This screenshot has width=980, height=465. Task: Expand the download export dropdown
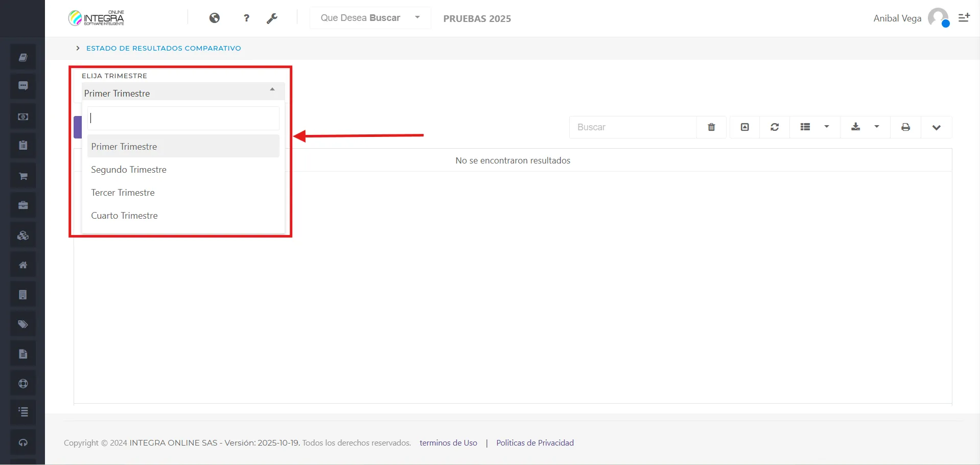(866, 127)
